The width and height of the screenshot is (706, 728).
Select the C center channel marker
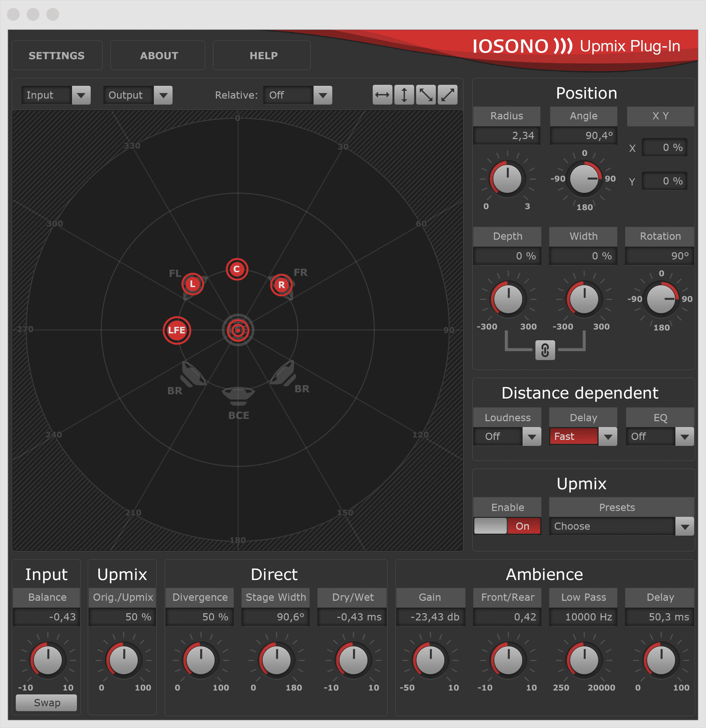coord(237,269)
